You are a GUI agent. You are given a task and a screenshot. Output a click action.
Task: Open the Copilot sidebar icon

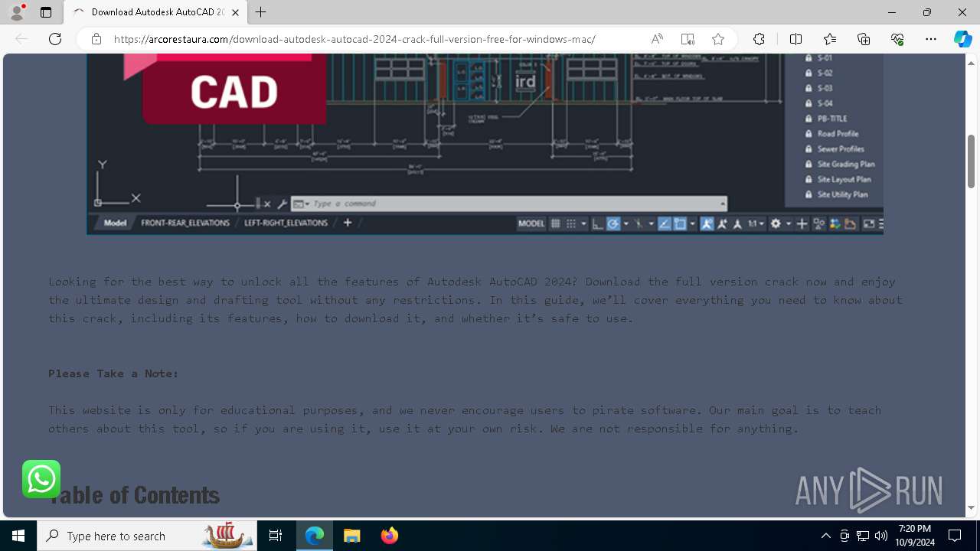tap(962, 39)
